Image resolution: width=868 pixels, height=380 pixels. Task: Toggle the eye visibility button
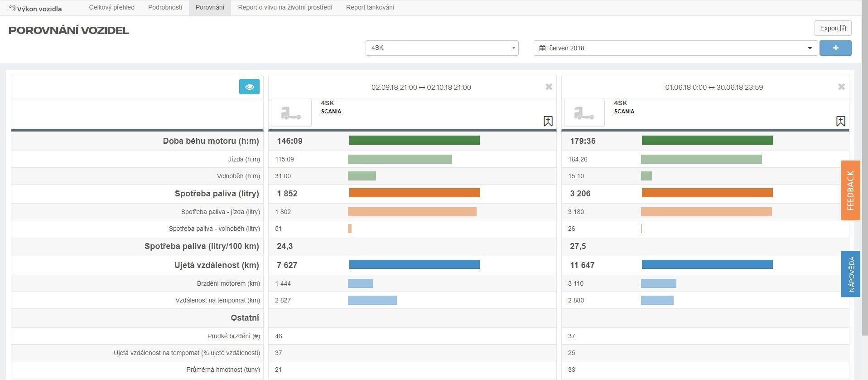(249, 87)
